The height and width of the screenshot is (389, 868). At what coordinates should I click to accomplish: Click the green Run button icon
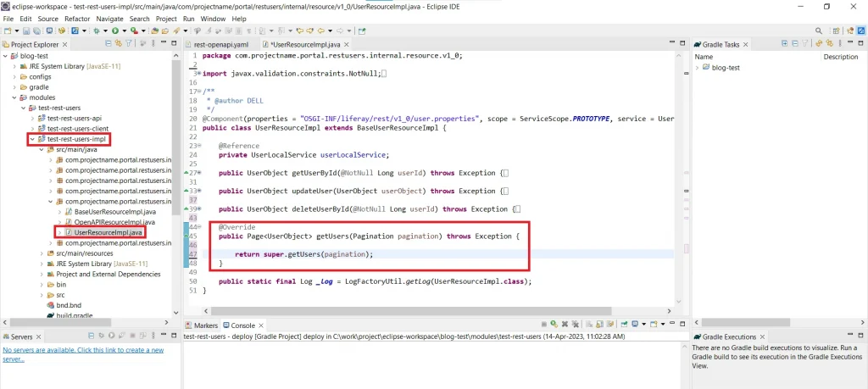(x=115, y=31)
